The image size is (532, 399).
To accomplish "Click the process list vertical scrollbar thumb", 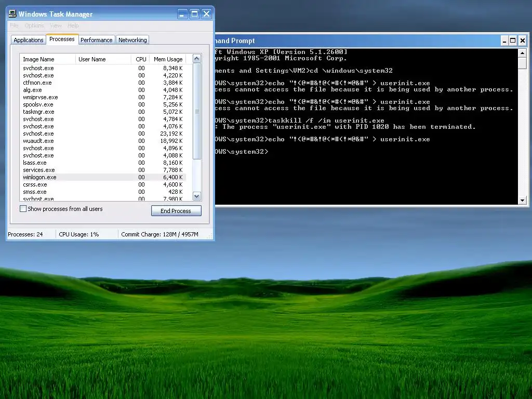I will tap(197, 111).
